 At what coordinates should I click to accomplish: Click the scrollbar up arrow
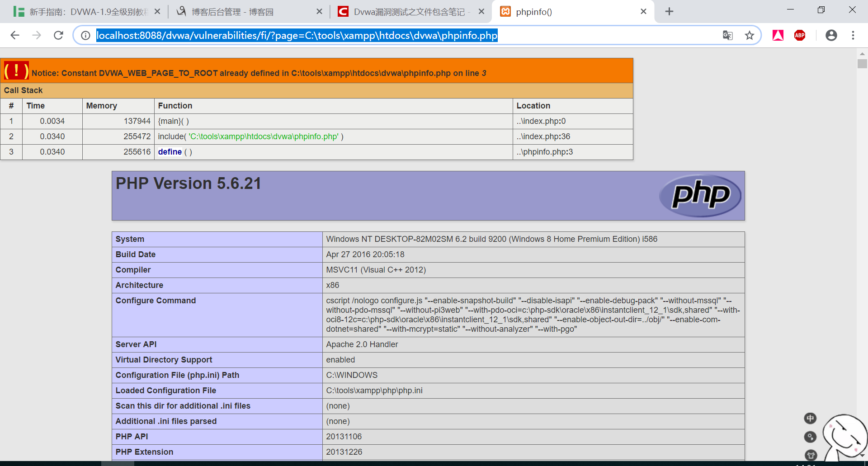click(x=862, y=54)
